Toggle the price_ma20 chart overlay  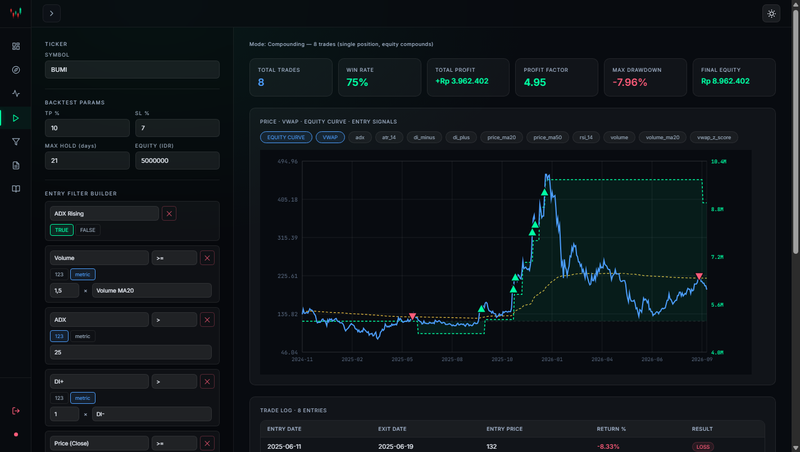coord(502,137)
